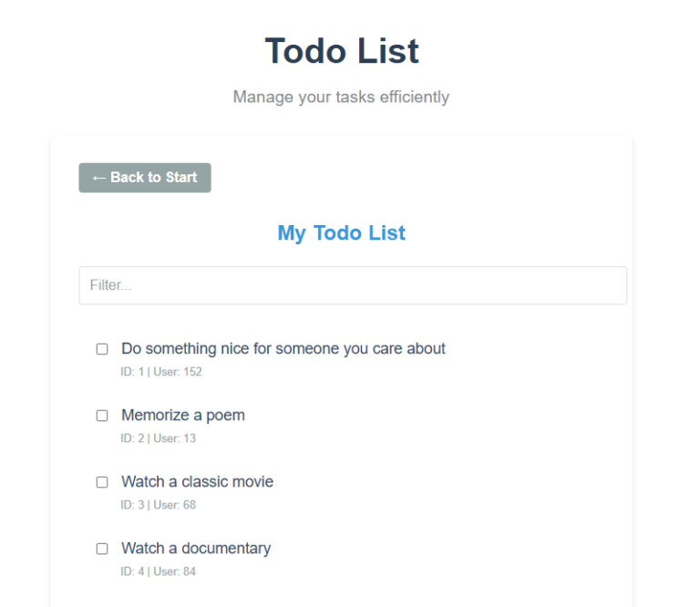The image size is (700, 607).
Task: Select the 'Do something nice for someone' title text
Action: (x=283, y=348)
